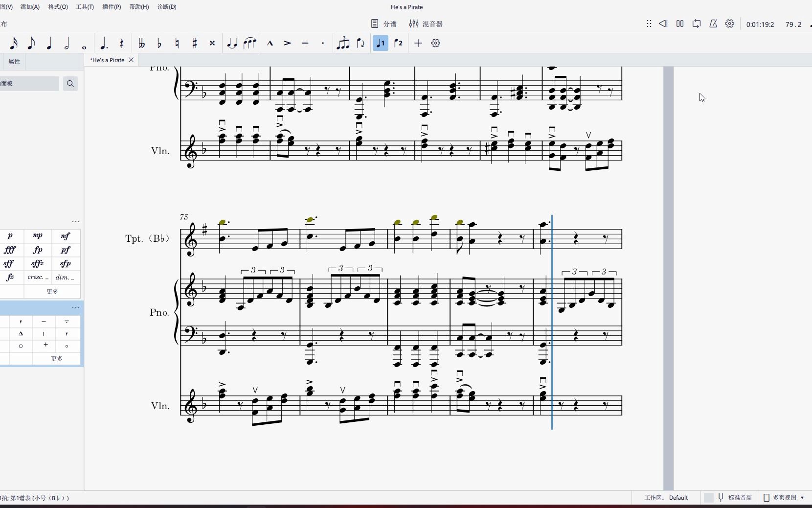Open the Parts (分谱) dialog
This screenshot has height=508, width=812.
(383, 23)
